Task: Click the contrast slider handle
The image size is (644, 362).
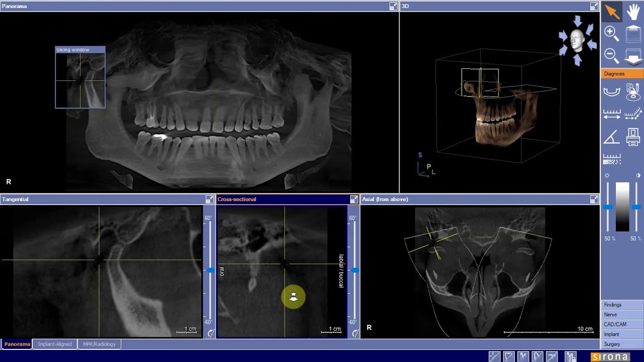Action: click(636, 207)
